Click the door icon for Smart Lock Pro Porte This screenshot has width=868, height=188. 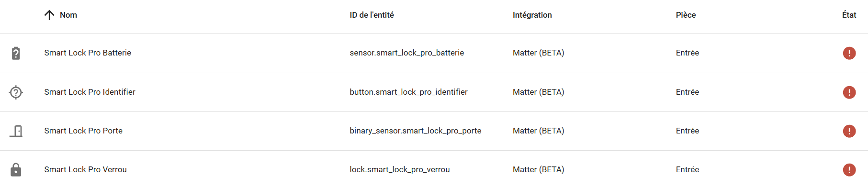[x=16, y=131]
